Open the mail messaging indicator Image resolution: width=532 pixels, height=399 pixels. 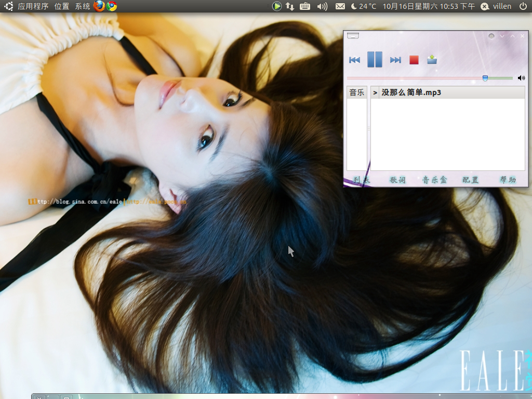point(340,6)
